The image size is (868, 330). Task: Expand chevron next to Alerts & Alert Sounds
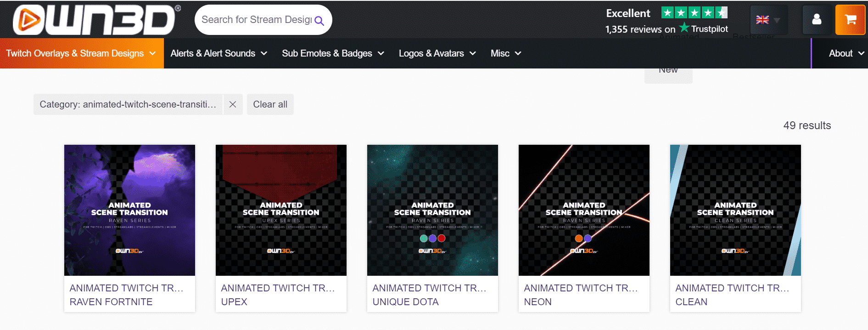pos(264,53)
